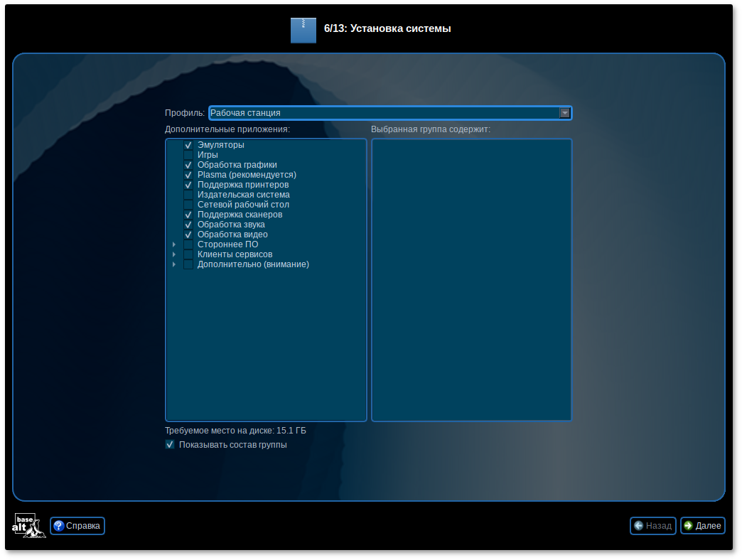Click the BaseALT logo icon
742x560 pixels.
[x=29, y=526]
